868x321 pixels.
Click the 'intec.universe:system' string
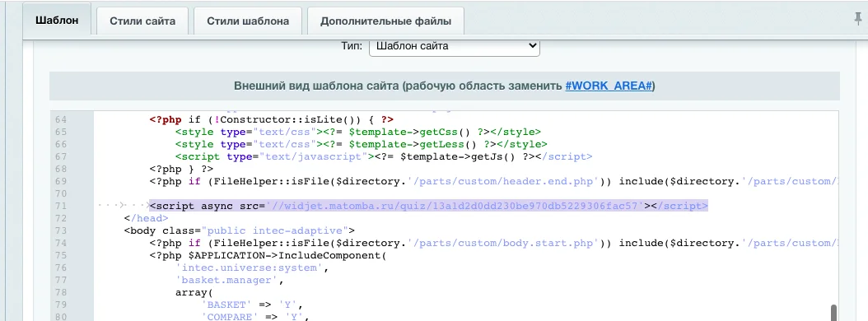tap(249, 267)
